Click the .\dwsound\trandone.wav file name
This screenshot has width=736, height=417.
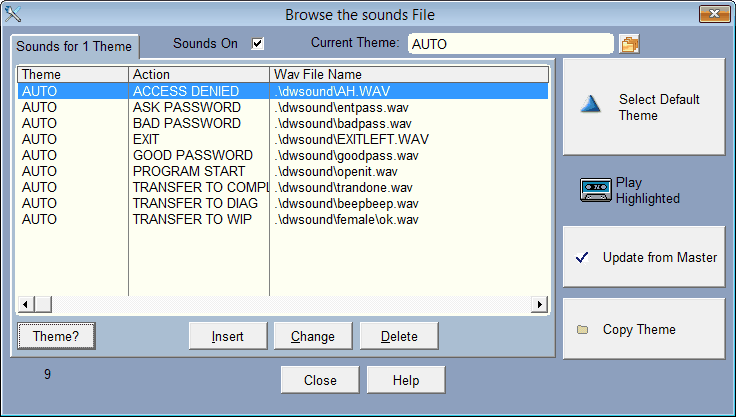coord(343,187)
